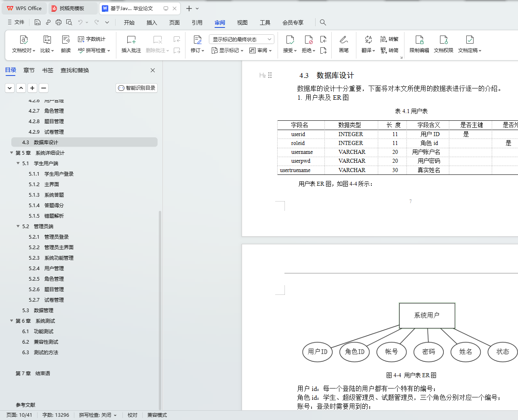Click expand-all down arrow in outline pane
Screen dimensions: 518x420
point(10,88)
